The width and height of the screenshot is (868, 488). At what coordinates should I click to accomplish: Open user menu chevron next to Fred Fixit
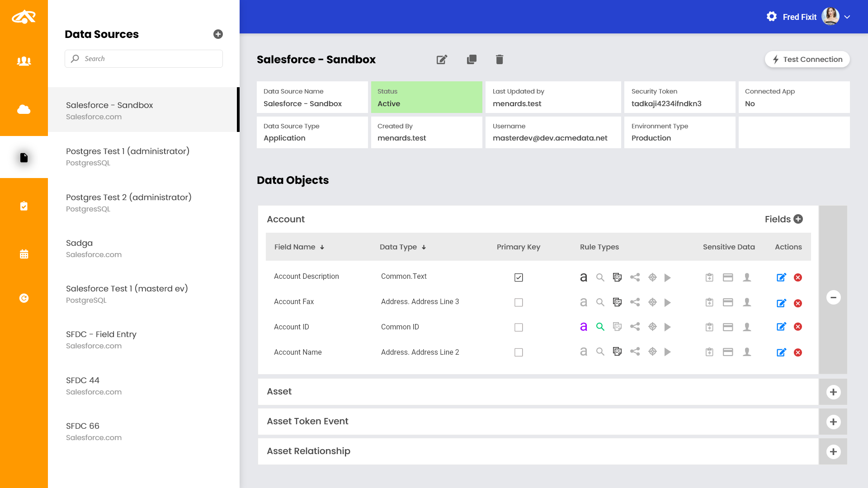click(847, 17)
